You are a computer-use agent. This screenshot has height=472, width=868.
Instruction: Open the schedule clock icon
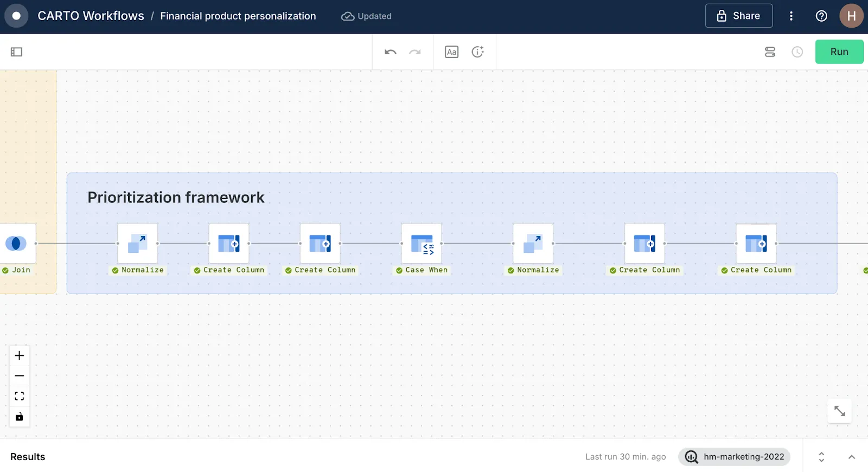click(797, 52)
